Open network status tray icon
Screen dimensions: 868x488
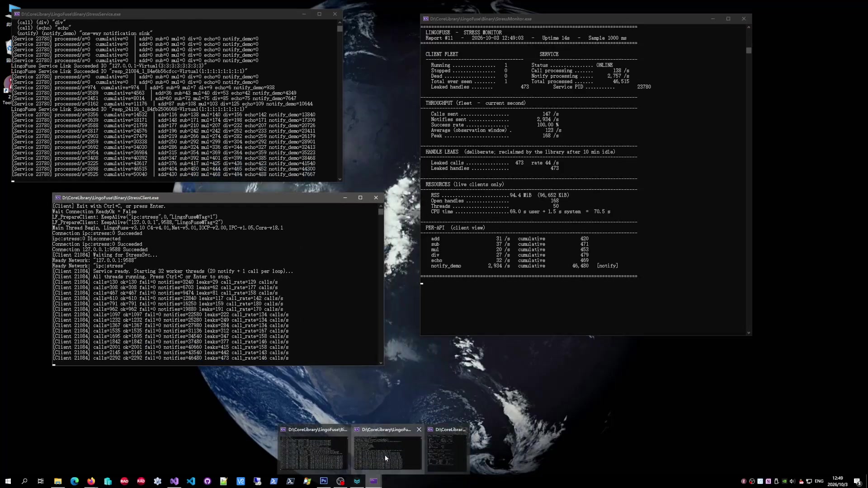(x=809, y=481)
